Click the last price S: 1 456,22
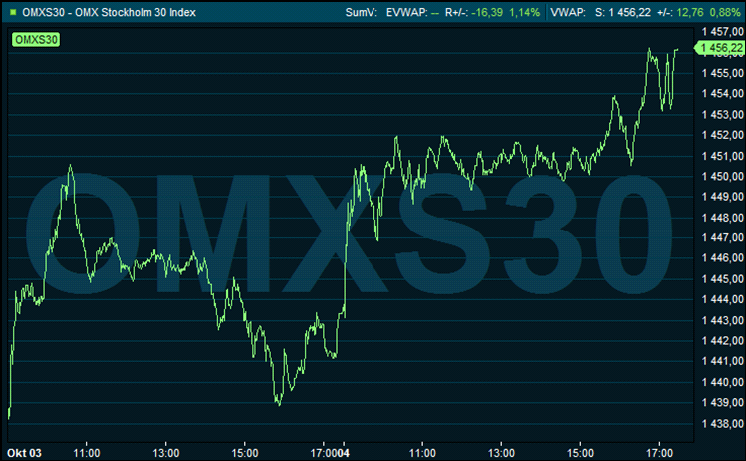 tap(623, 12)
